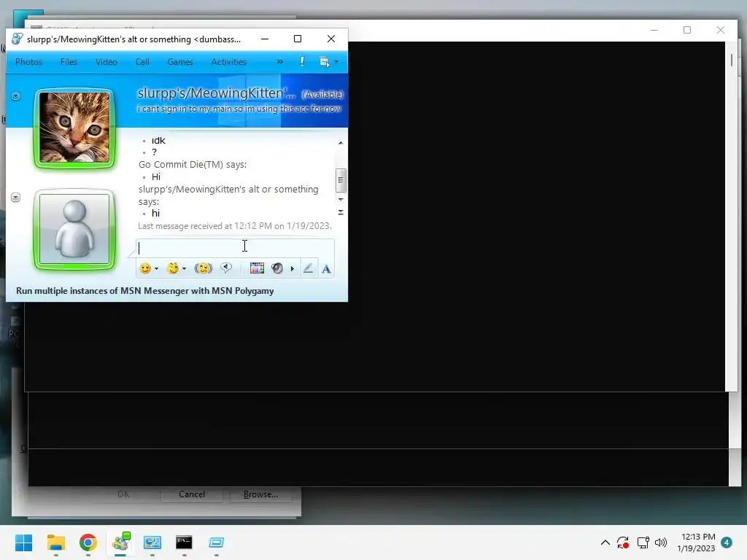Screen dimensions: 747x560
Task: Click the control panel taskbar icon
Action: (x=152, y=542)
